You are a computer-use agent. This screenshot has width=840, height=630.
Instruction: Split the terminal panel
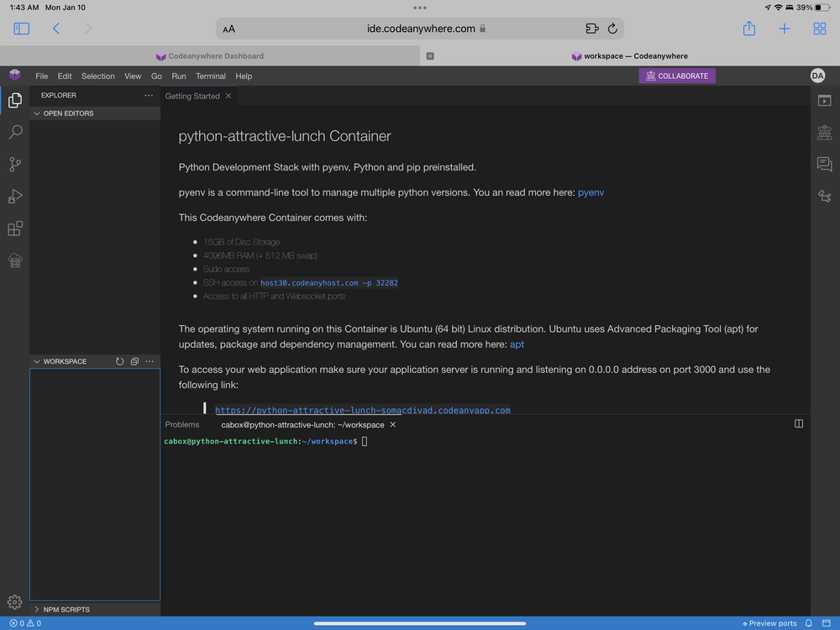click(x=799, y=423)
